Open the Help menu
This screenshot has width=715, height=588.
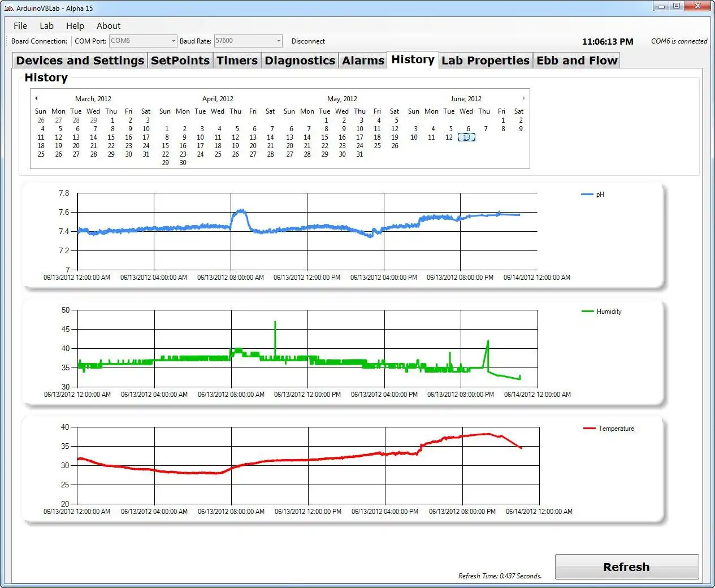click(75, 26)
